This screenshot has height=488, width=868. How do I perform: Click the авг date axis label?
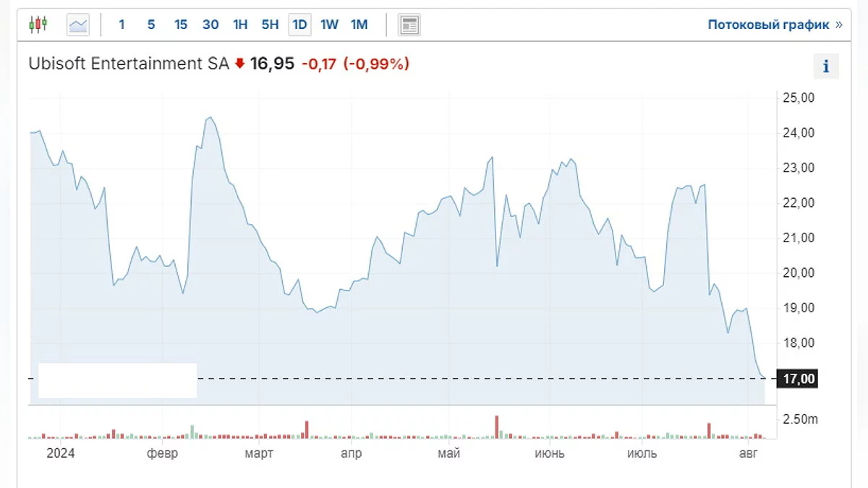tap(749, 453)
